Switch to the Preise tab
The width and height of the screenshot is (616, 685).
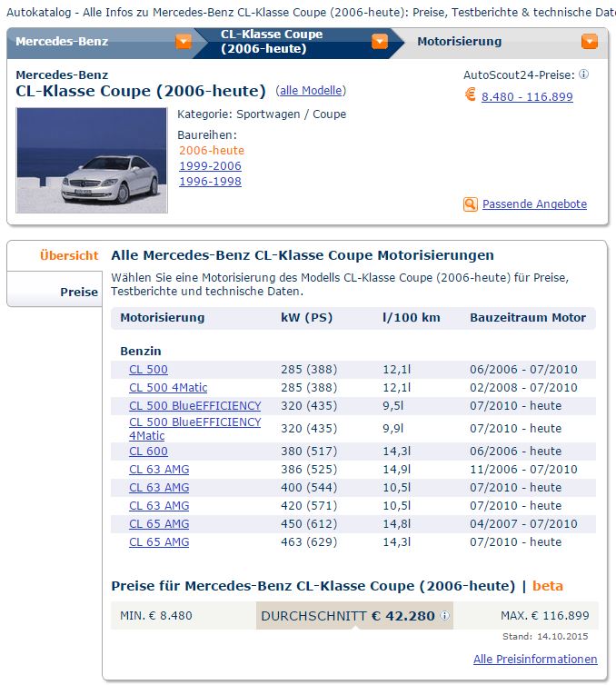click(x=79, y=292)
